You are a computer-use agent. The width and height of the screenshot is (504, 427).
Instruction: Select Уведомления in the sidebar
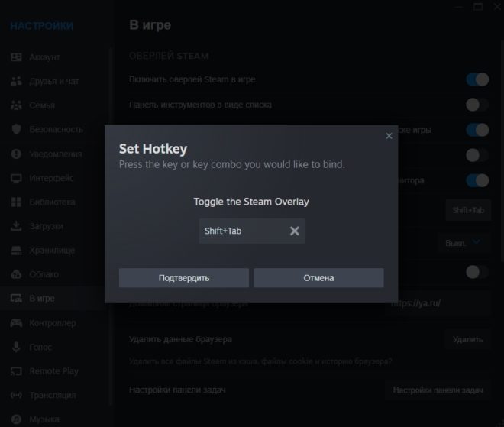pyautogui.click(x=53, y=154)
